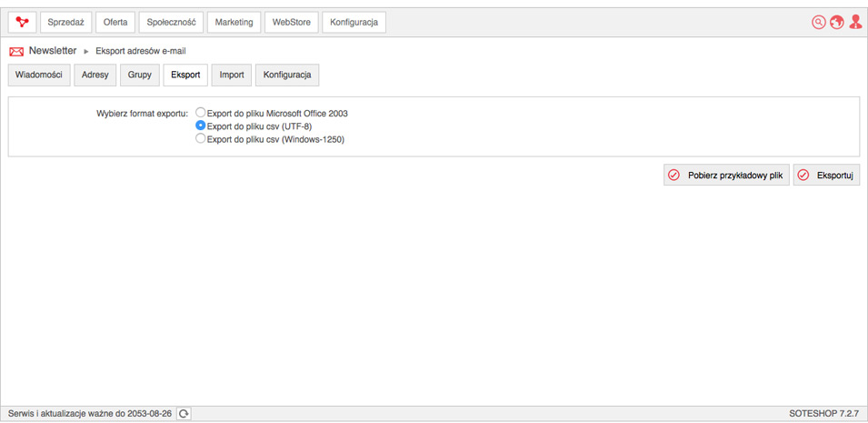The width and height of the screenshot is (868, 423).
Task: Open the Społeczność menu
Action: click(171, 22)
